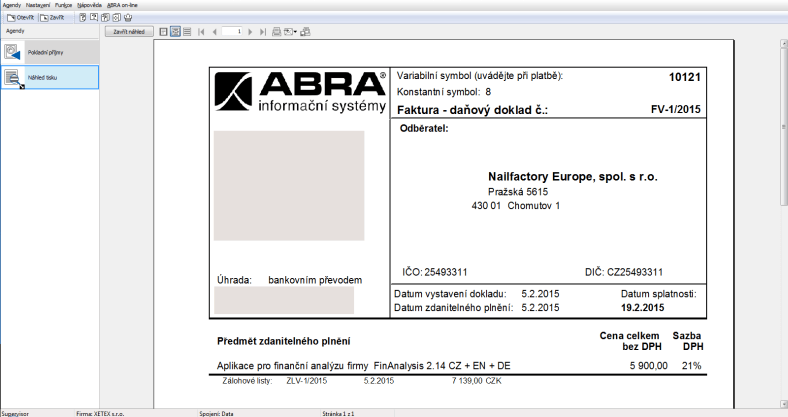The image size is (788, 417).
Task: Select whole-page view icon
Action: [163, 32]
